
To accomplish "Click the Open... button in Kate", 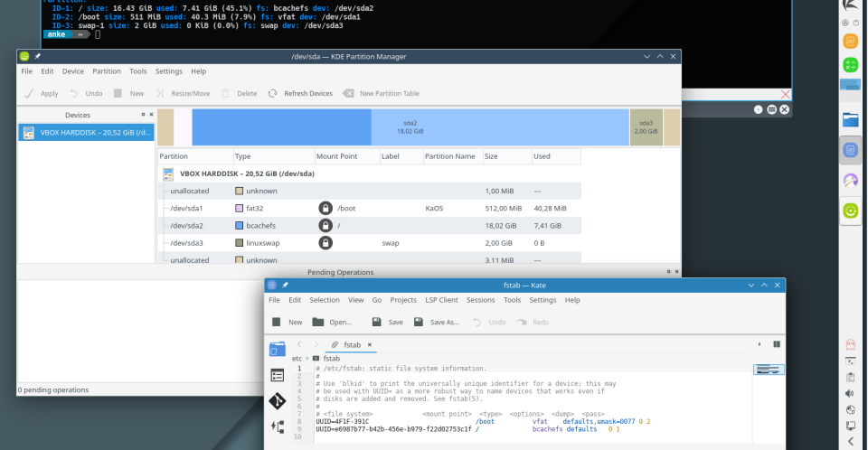I will coord(332,322).
